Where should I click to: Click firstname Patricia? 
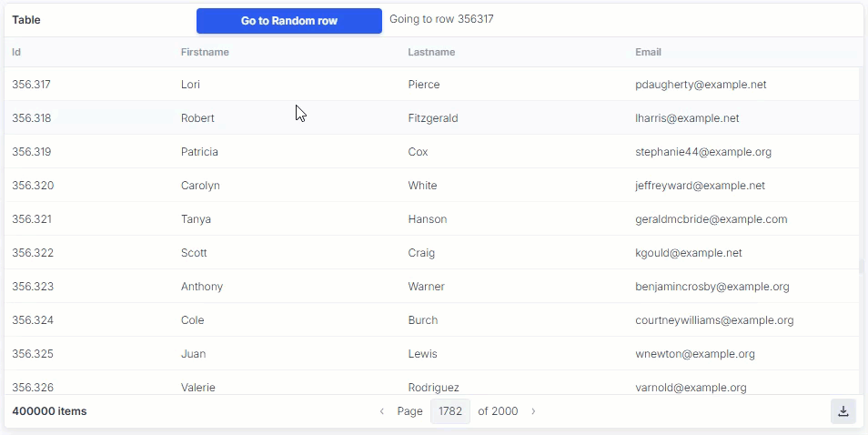pyautogui.click(x=199, y=152)
